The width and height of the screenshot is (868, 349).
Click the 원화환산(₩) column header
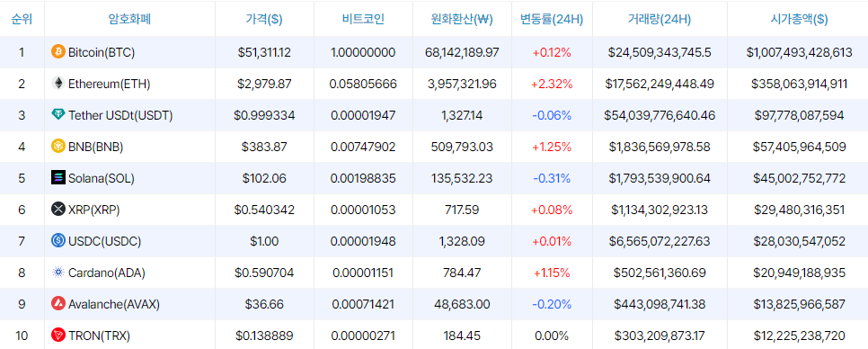tap(462, 19)
